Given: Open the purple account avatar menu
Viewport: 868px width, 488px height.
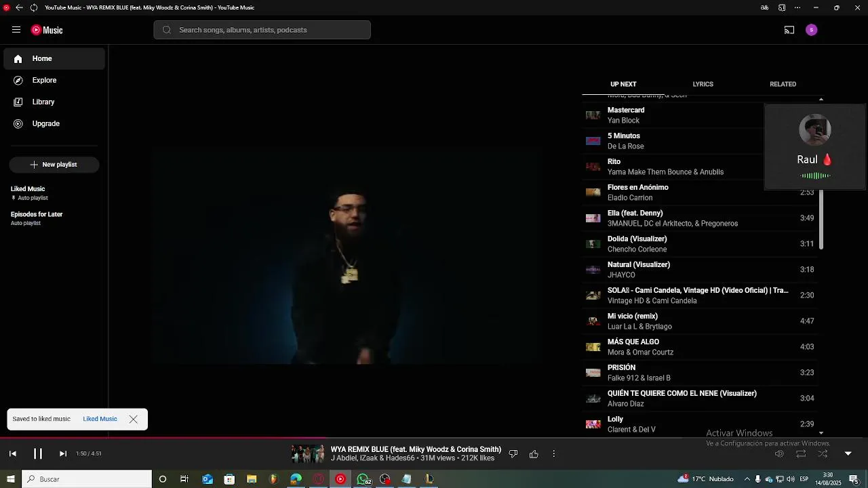Looking at the screenshot, I should 812,30.
